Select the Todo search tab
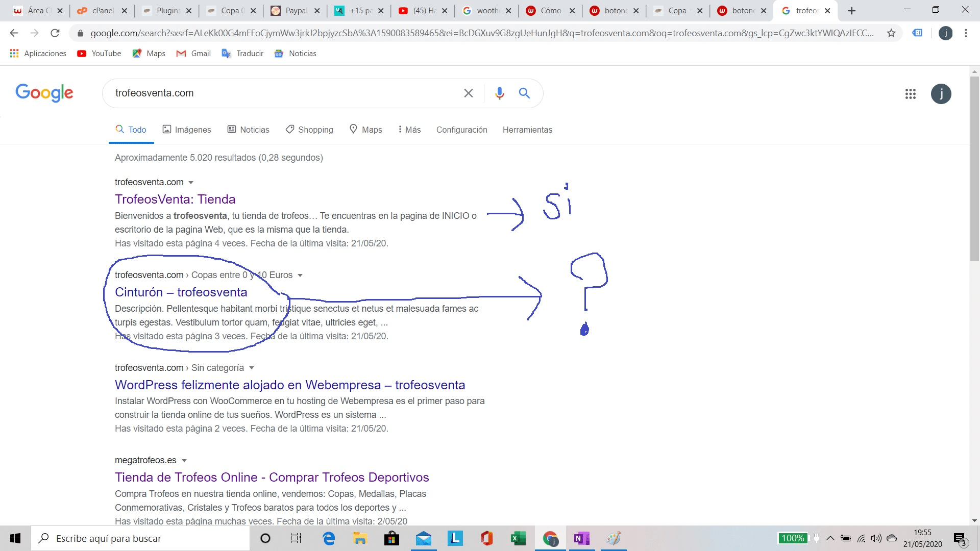 131,130
